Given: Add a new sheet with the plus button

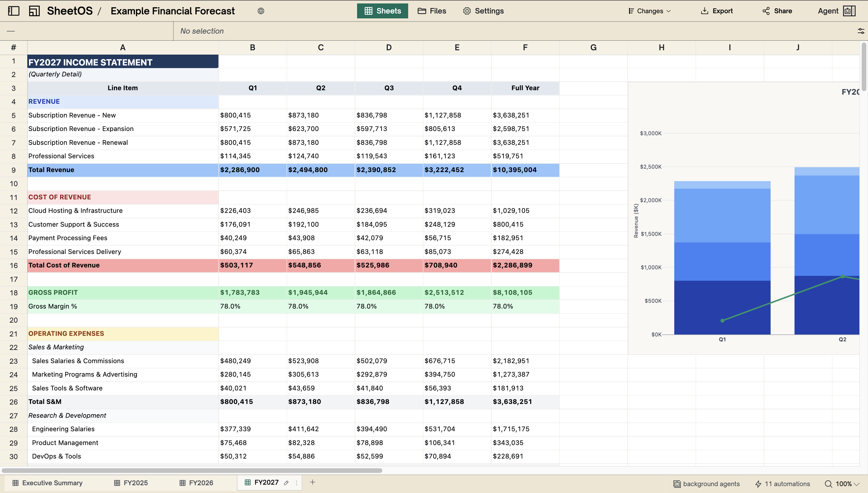Looking at the screenshot, I should (313, 482).
